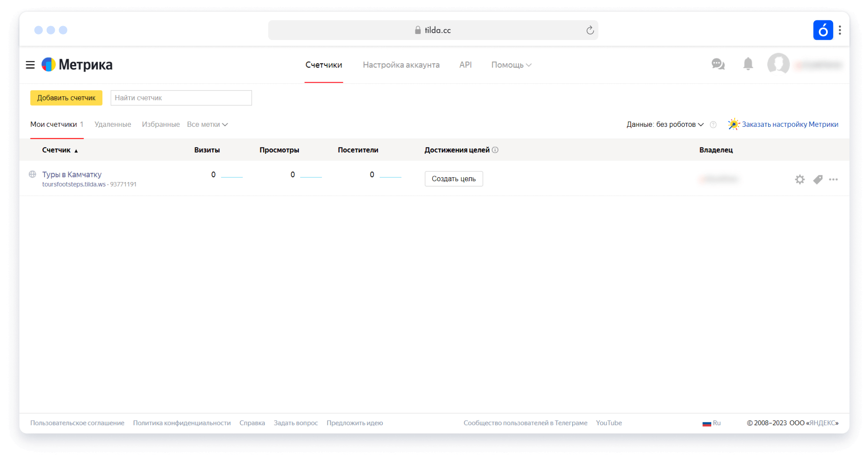Click the Владелец column header
This screenshot has height=460, width=868.
click(716, 150)
